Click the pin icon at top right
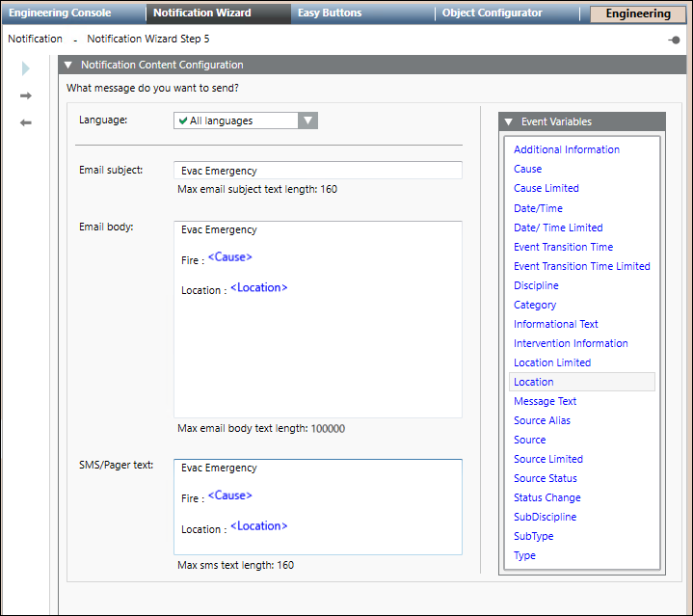Screen dimensions: 693x616 point(673,40)
